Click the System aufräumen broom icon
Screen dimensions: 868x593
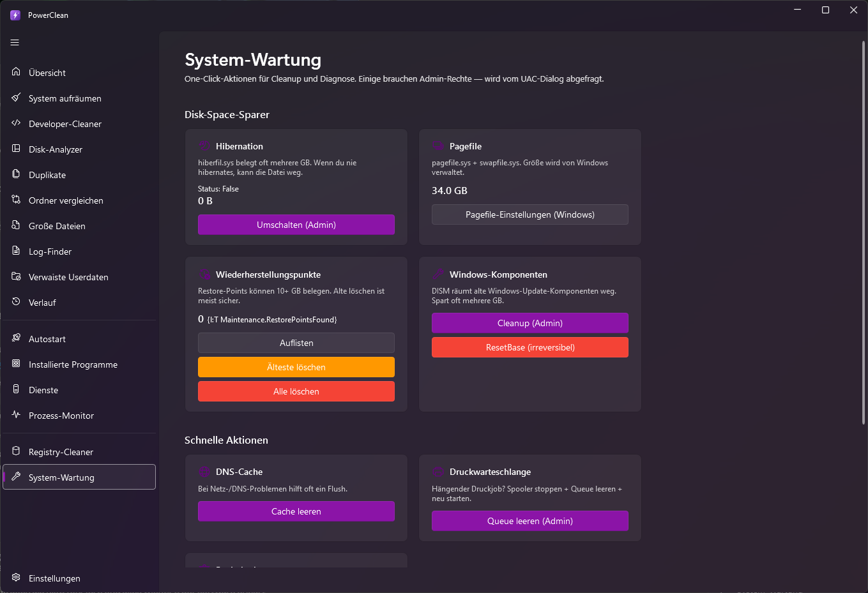pyautogui.click(x=16, y=98)
